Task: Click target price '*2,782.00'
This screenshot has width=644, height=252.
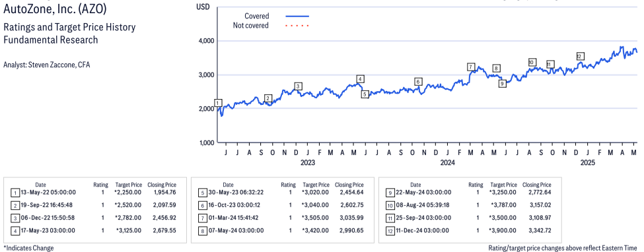Action: [128, 218]
